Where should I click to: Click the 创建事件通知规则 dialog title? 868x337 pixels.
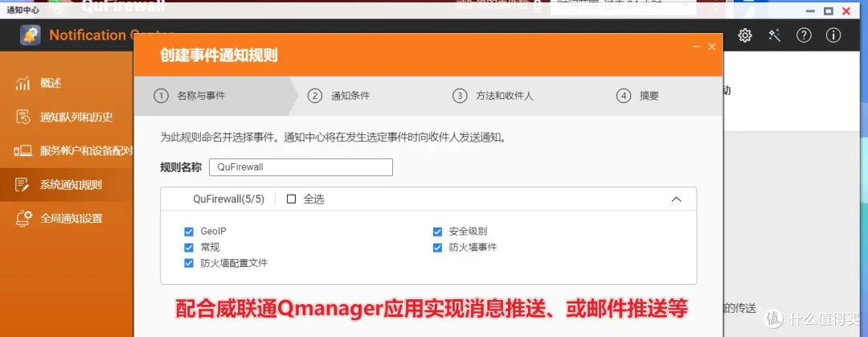point(219,55)
